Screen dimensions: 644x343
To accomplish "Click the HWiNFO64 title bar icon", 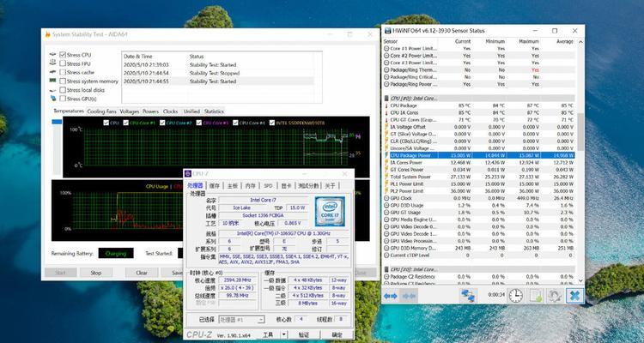I will 387,31.
